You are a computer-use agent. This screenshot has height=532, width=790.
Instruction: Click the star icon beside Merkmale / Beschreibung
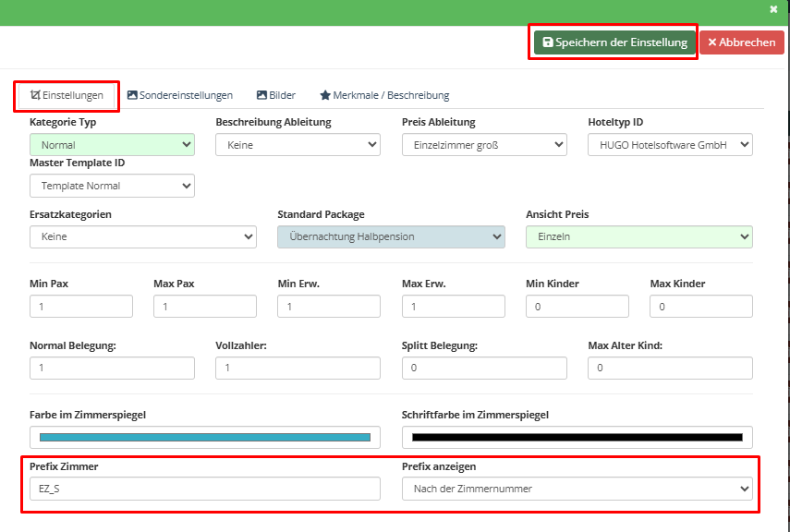pyautogui.click(x=325, y=95)
